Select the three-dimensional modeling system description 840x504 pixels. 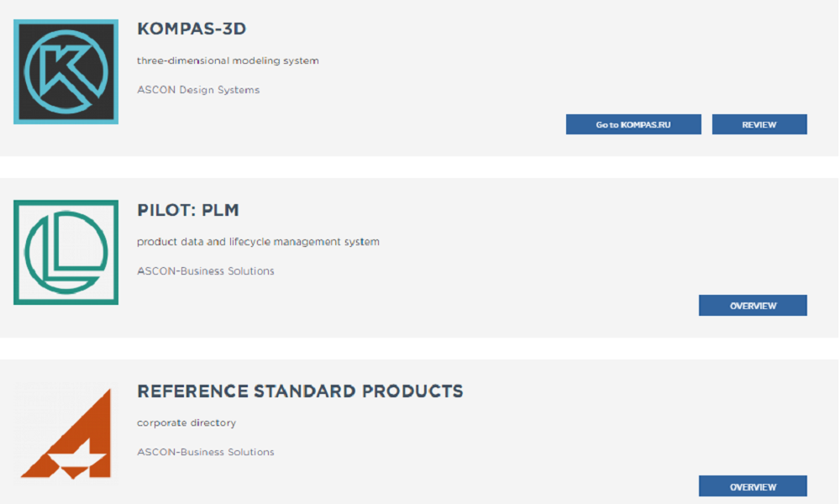[x=228, y=60]
